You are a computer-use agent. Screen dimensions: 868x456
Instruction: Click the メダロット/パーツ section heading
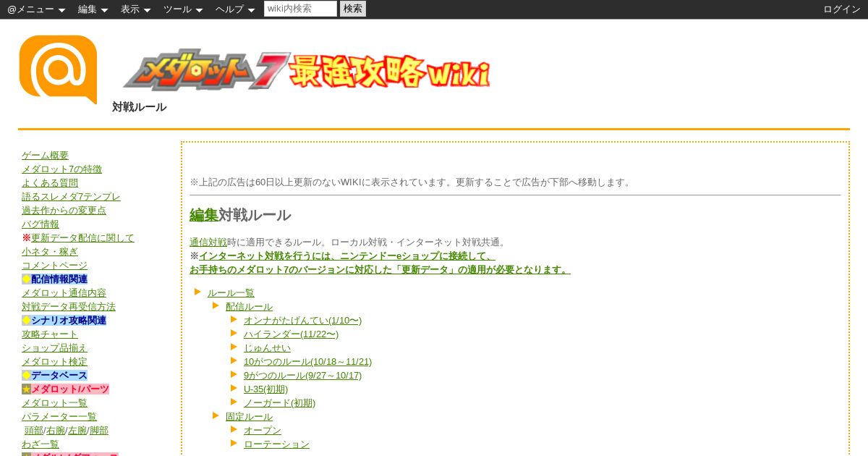pyautogui.click(x=70, y=389)
